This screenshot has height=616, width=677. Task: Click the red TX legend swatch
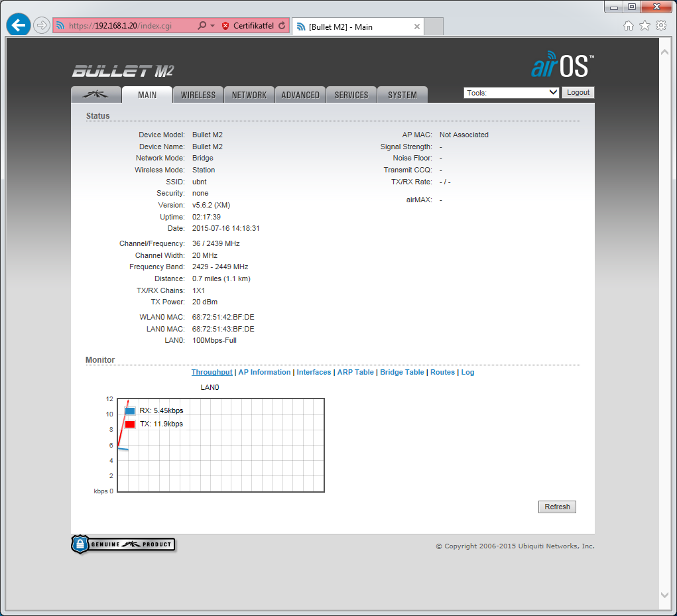point(130,424)
